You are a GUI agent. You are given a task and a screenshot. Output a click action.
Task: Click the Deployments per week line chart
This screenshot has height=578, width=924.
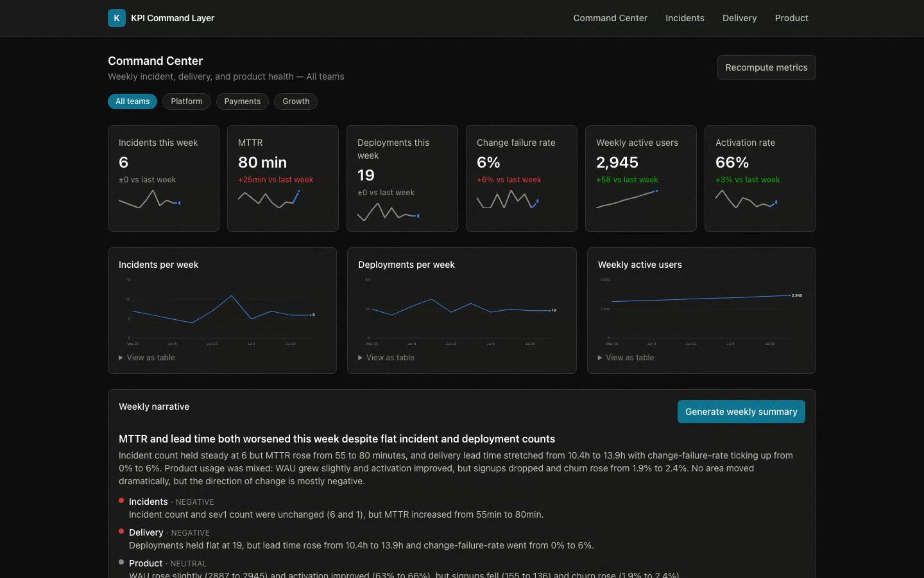tap(461, 311)
